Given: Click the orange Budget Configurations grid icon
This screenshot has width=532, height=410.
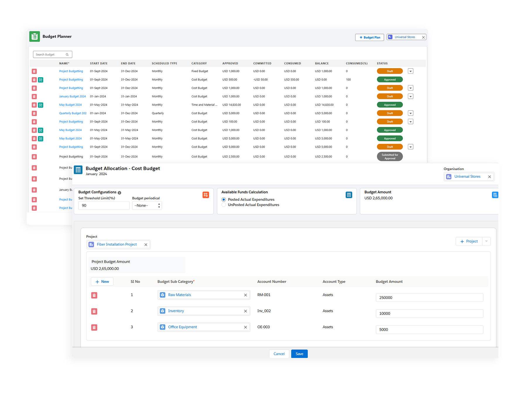Looking at the screenshot, I should pyautogui.click(x=206, y=195).
